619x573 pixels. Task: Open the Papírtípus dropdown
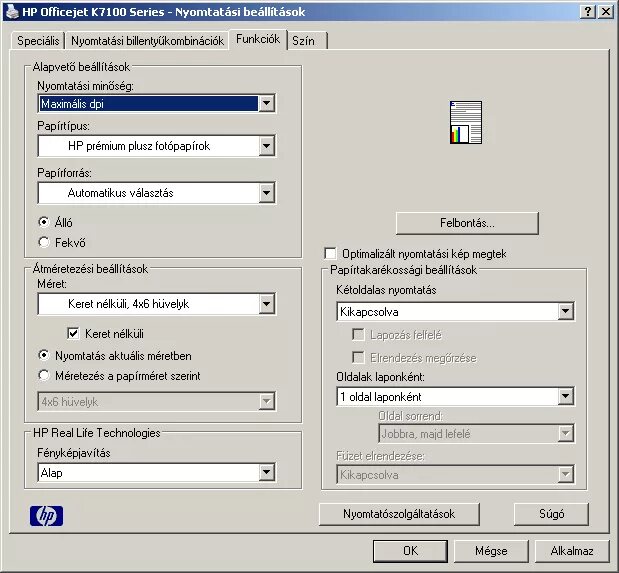click(x=157, y=146)
